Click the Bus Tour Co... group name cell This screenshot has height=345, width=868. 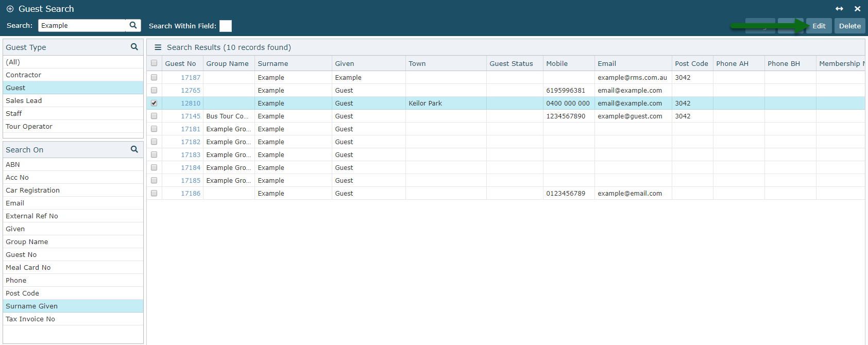tap(229, 116)
